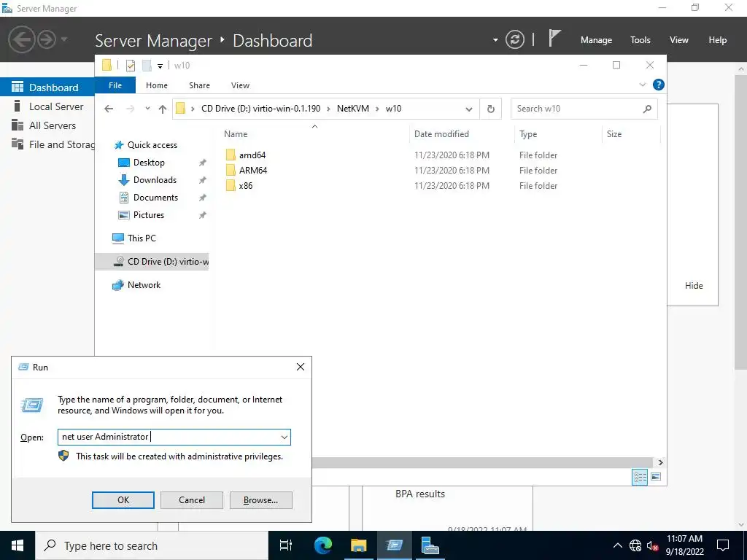
Task: Expand the address bar history dropdown
Action: [x=469, y=109]
